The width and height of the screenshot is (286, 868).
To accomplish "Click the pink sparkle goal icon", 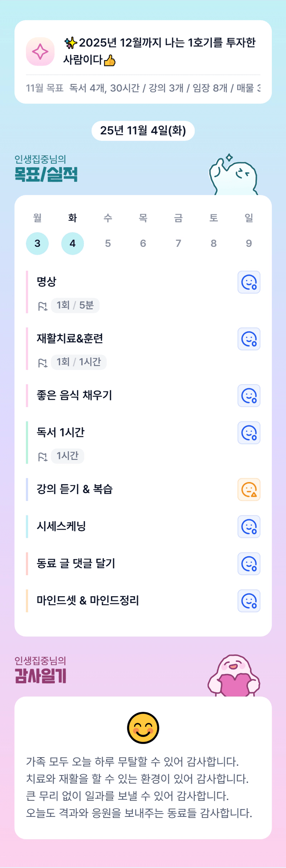I will coord(40,52).
